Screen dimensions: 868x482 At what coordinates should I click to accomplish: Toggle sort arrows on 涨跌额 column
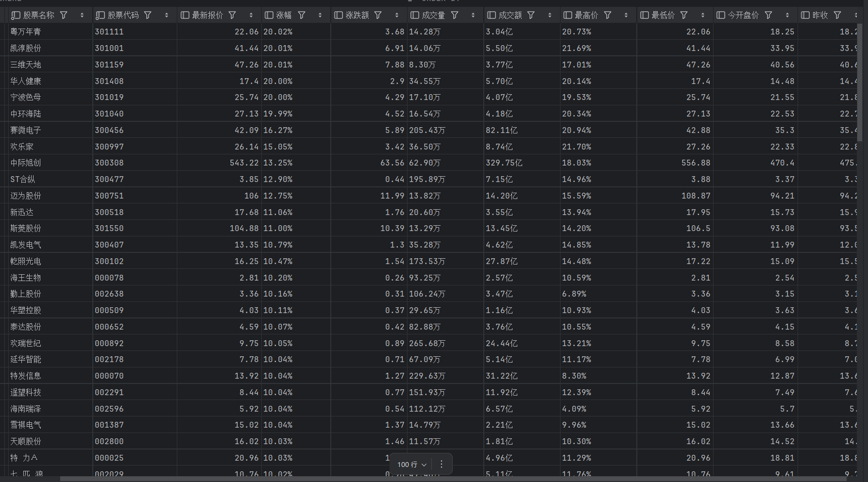click(397, 16)
